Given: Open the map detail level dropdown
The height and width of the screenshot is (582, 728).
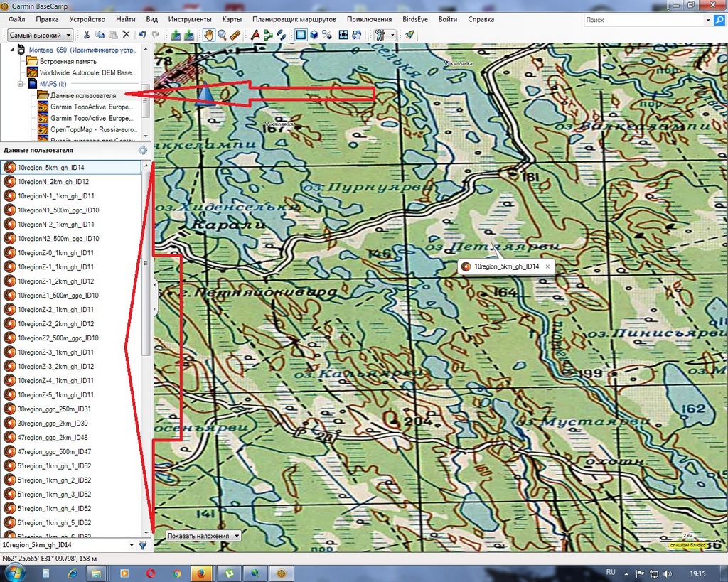Looking at the screenshot, I should tap(40, 35).
